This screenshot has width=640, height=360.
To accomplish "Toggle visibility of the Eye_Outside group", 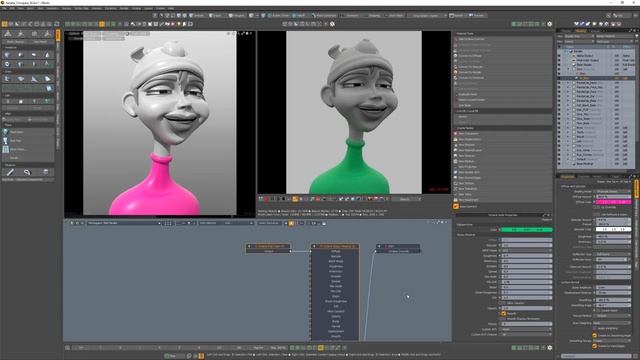I will 559,155.
